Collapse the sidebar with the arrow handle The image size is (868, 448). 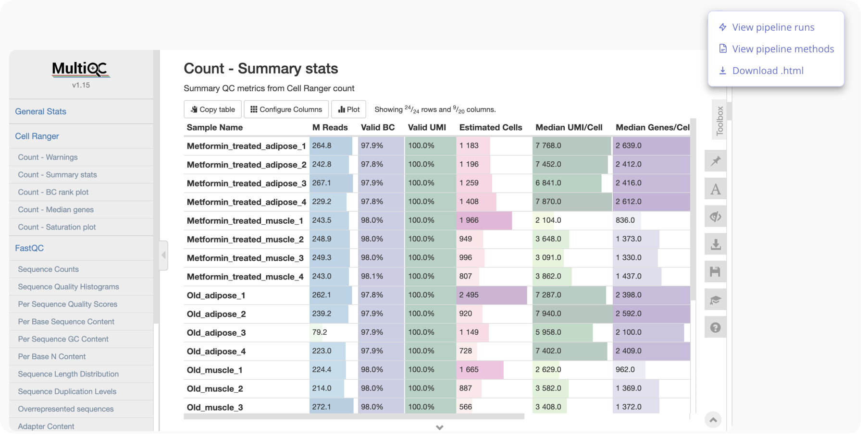pos(163,255)
